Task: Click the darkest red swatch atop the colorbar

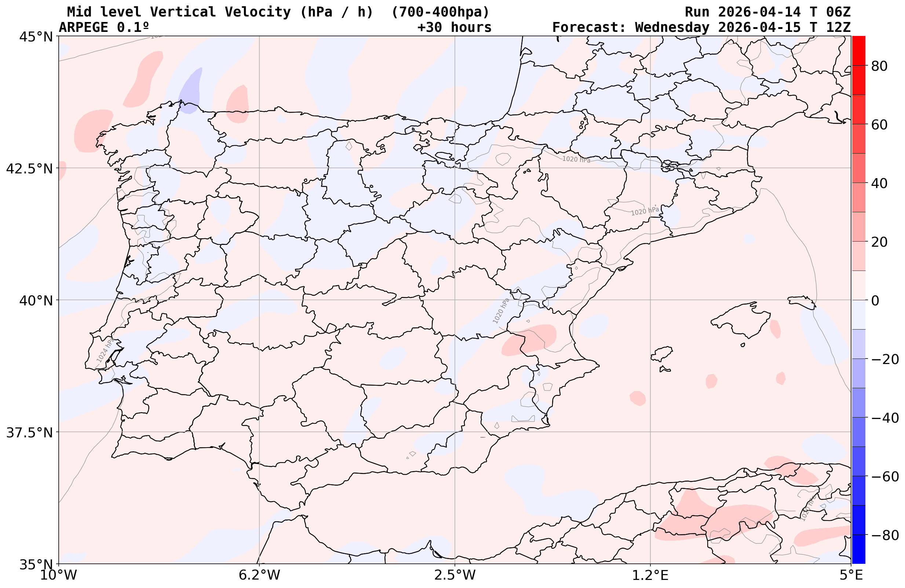Action: point(859,51)
